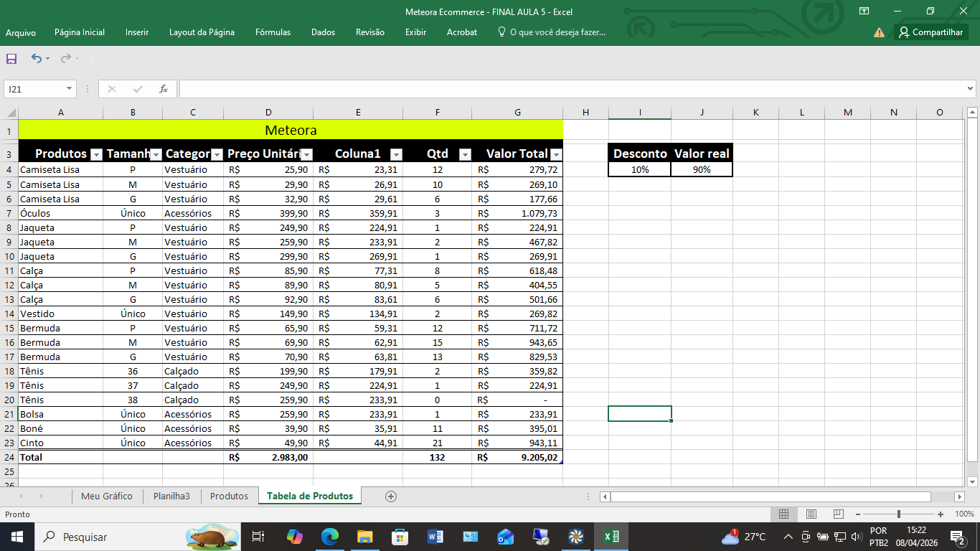Click the Compartilhar button
The image size is (980, 551).
(x=931, y=32)
